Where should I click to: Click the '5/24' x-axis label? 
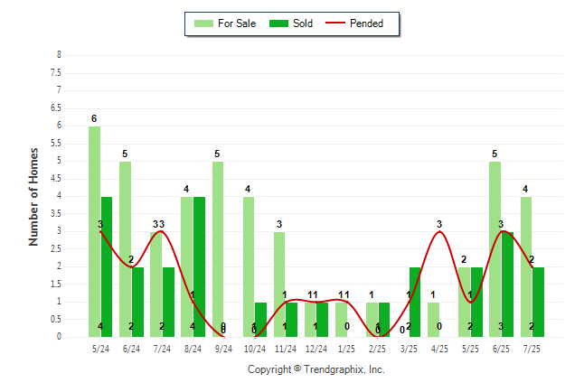(x=100, y=349)
